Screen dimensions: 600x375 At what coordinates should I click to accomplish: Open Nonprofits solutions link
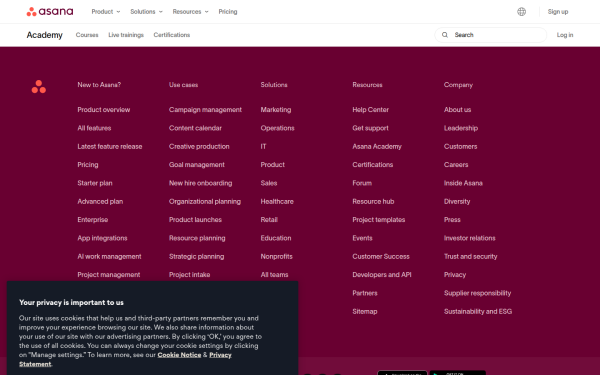point(276,256)
